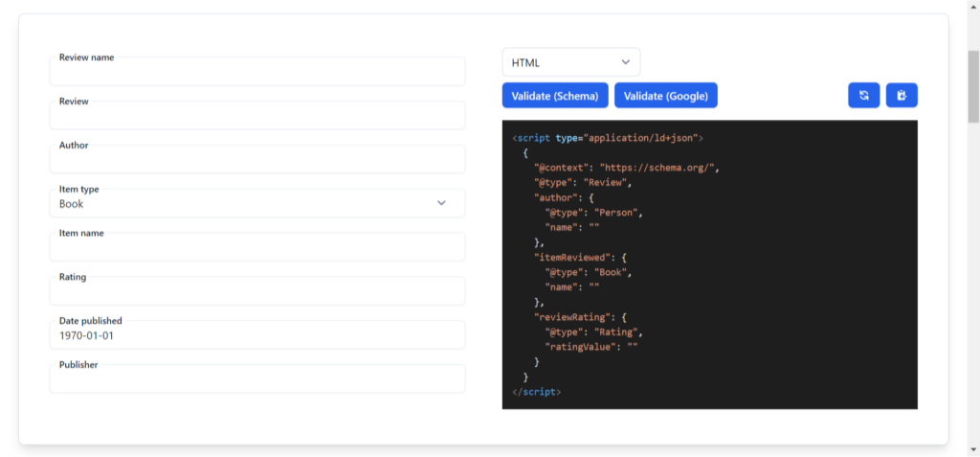
Task: Click the closing </script> tag line
Action: tap(536, 392)
